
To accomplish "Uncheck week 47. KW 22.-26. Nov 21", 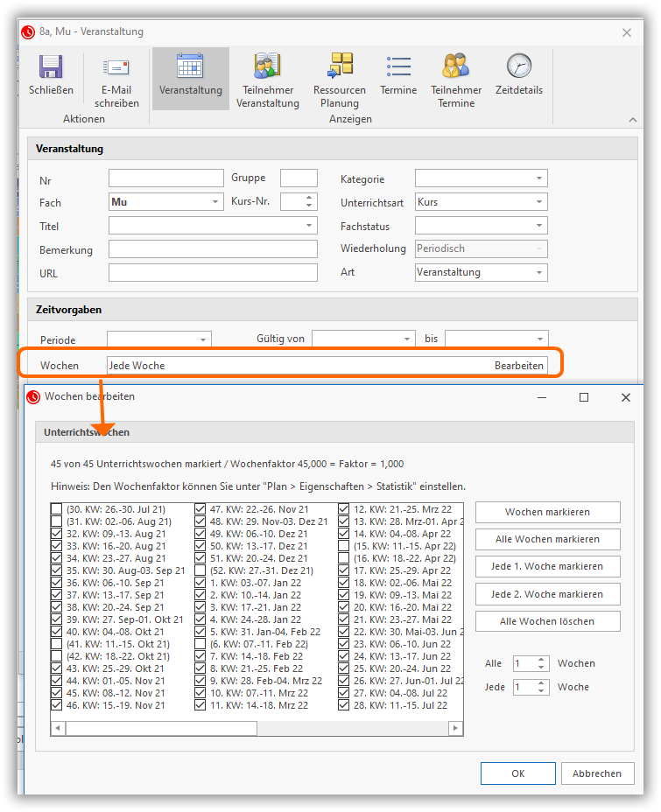I will pyautogui.click(x=200, y=509).
